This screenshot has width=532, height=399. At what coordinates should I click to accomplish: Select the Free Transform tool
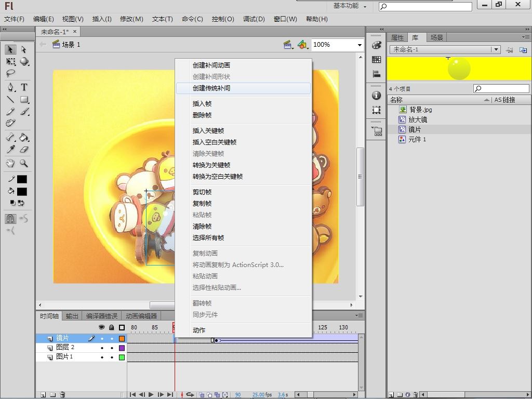pyautogui.click(x=10, y=61)
